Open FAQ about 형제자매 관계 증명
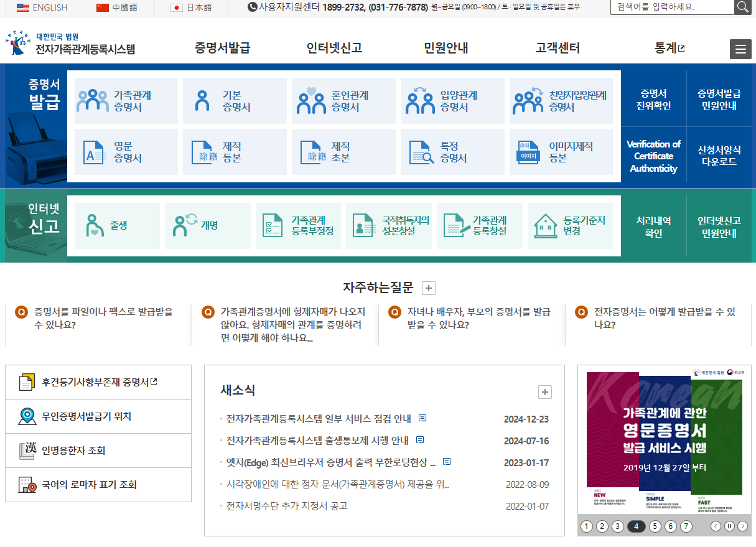This screenshot has height=547, width=756. pyautogui.click(x=293, y=325)
